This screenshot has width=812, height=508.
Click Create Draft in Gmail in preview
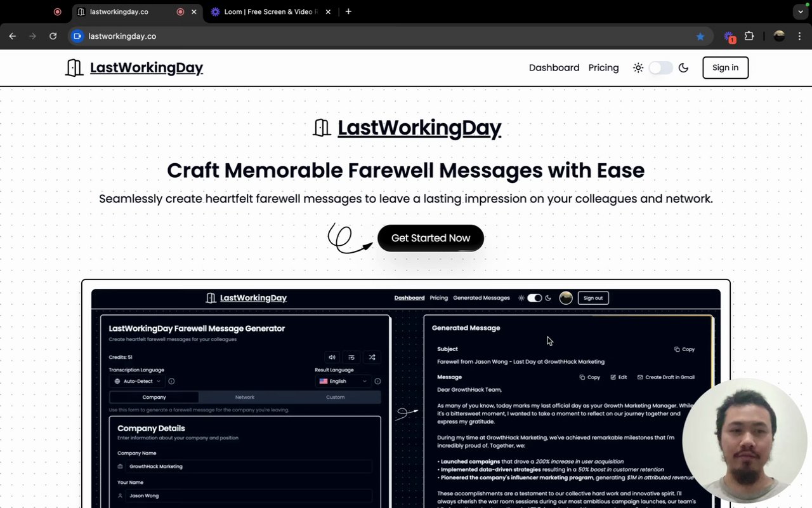(666, 377)
